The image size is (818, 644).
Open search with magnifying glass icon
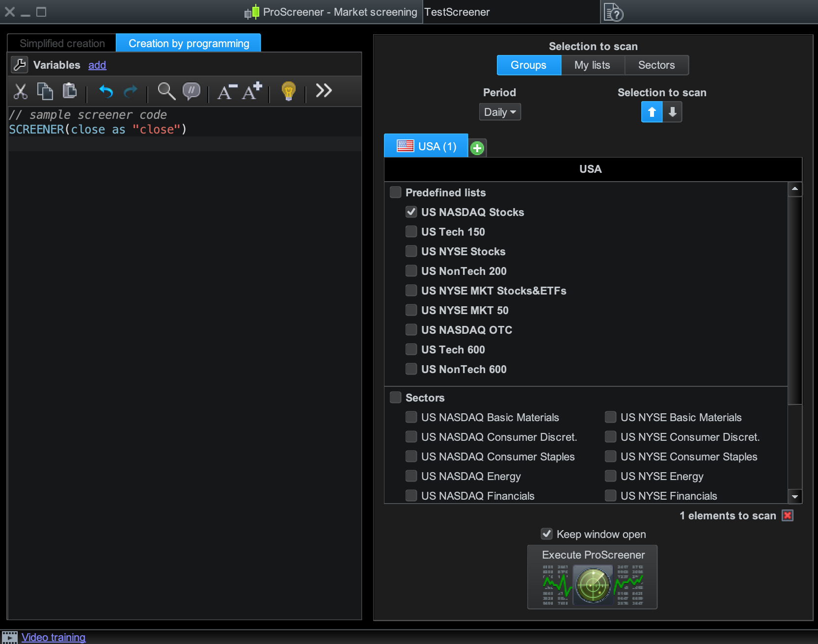pos(166,91)
